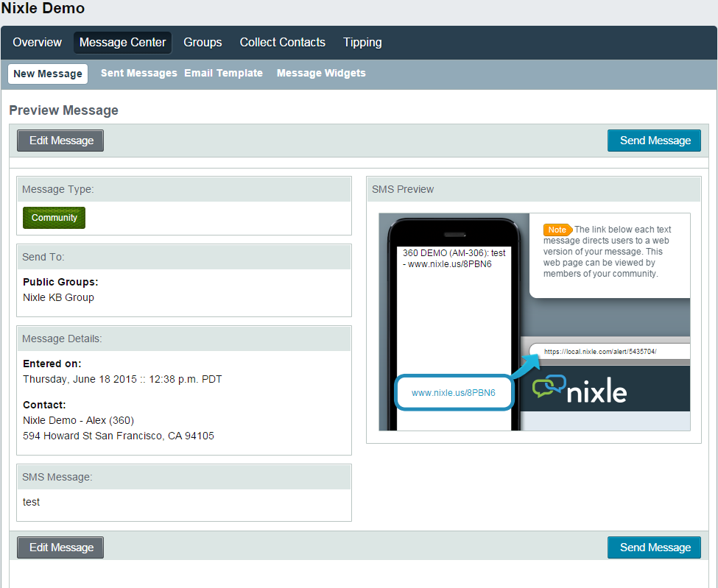Screen dimensions: 718x588
Task: Click the 360 DEMO (AM-306) text in phone
Action: tap(454, 258)
